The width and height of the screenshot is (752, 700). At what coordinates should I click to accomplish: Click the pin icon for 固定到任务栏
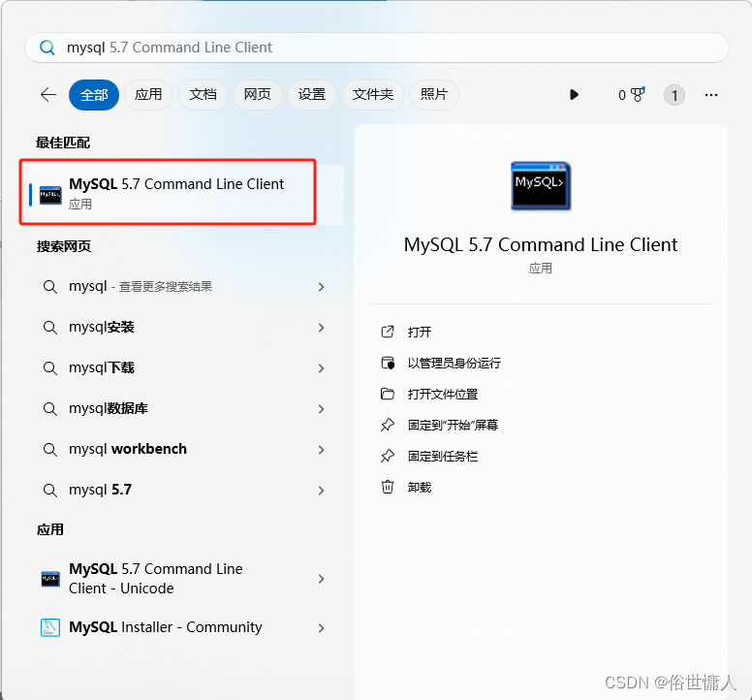pyautogui.click(x=388, y=457)
